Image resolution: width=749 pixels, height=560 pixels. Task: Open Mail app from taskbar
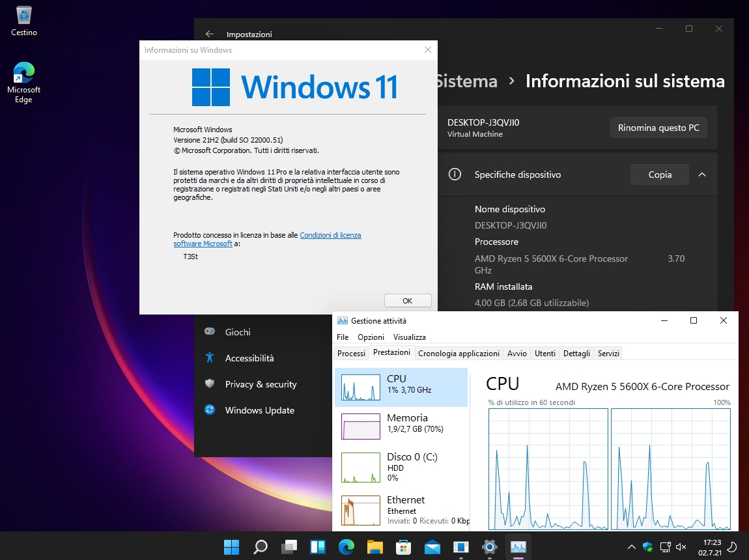432,546
